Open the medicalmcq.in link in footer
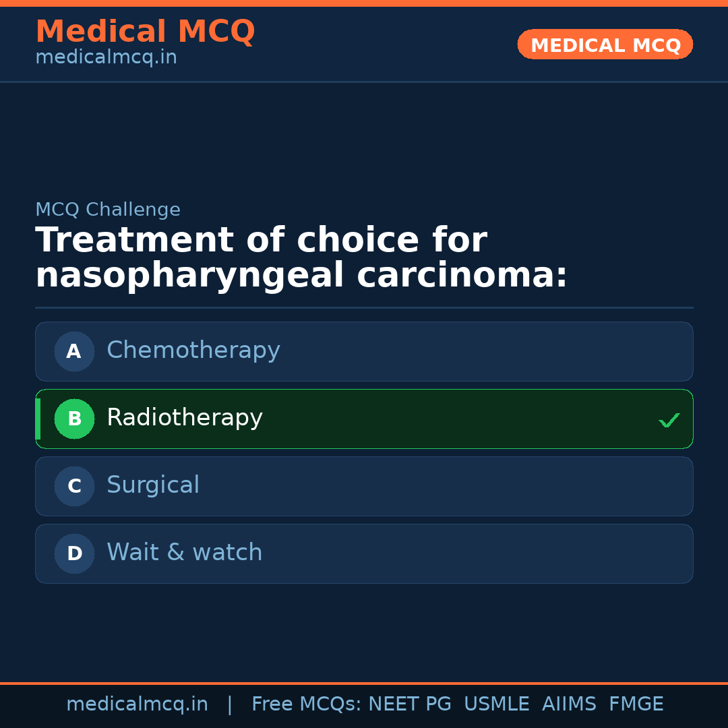This screenshot has width=728, height=728. pos(137,704)
